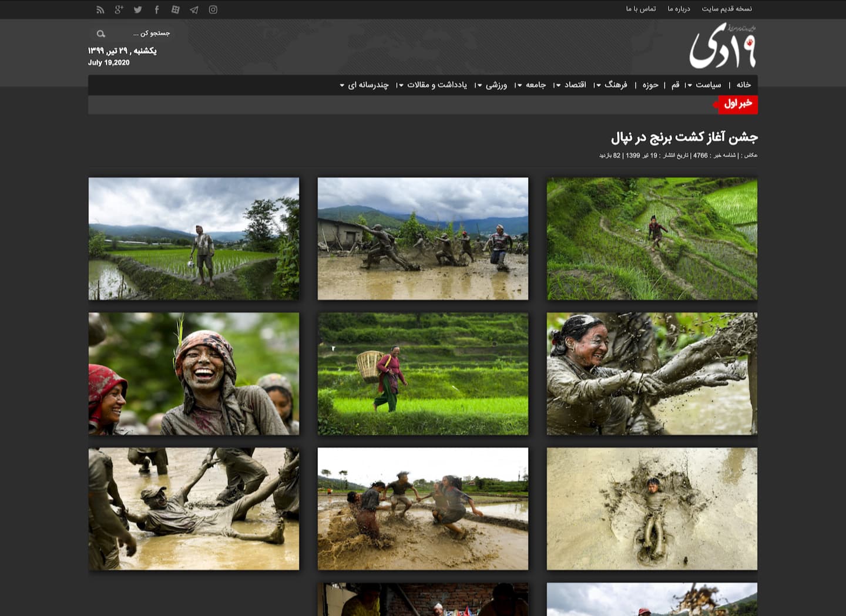Open the Telegram paper-plane icon

point(194,9)
